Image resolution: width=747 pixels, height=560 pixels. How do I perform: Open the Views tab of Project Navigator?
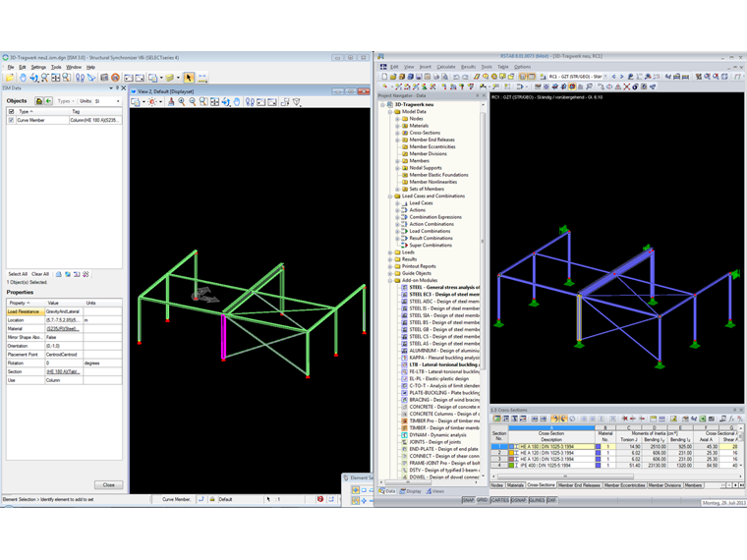click(435, 491)
